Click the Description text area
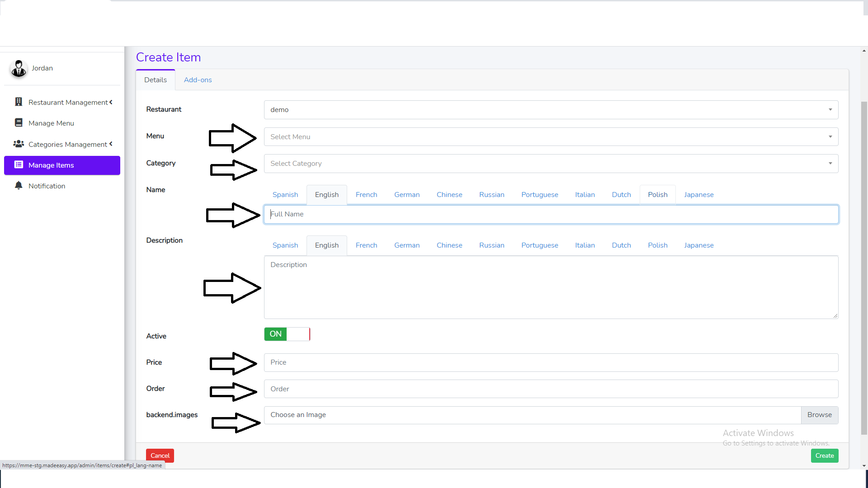Screen dimensions: 868x488 (x=551, y=287)
